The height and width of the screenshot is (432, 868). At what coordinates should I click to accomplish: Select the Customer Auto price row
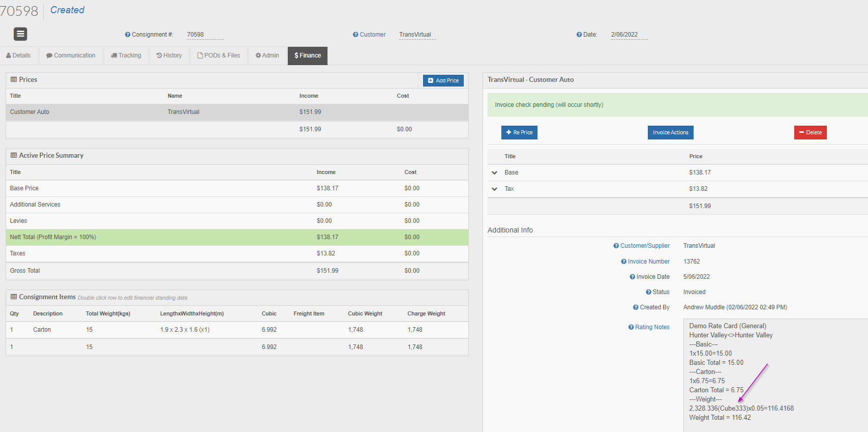237,112
